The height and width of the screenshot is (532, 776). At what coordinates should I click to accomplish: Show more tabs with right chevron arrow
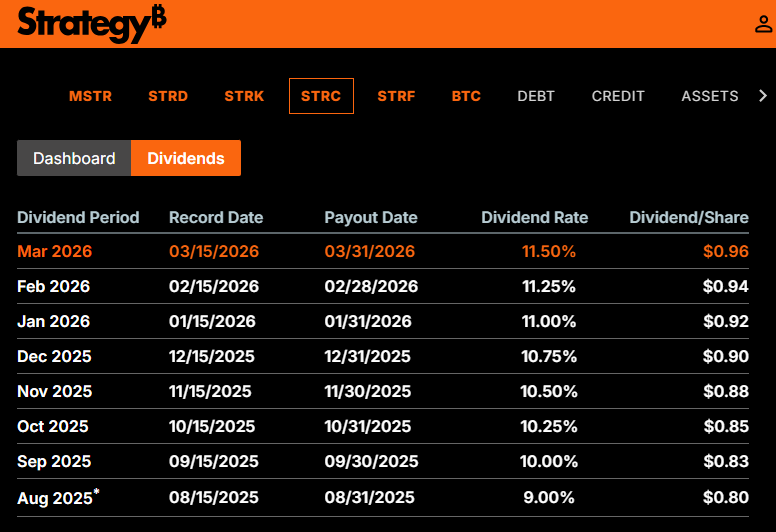(763, 96)
